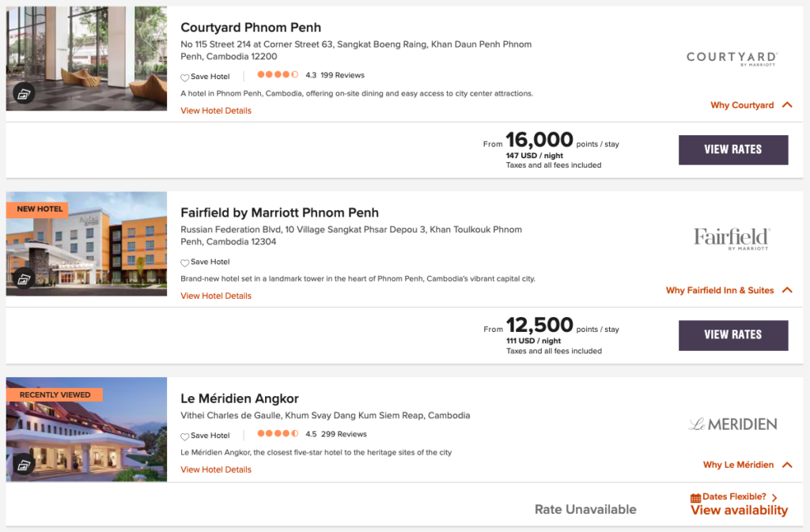Open photo gallery icon on Le Méridien image

coord(24,464)
